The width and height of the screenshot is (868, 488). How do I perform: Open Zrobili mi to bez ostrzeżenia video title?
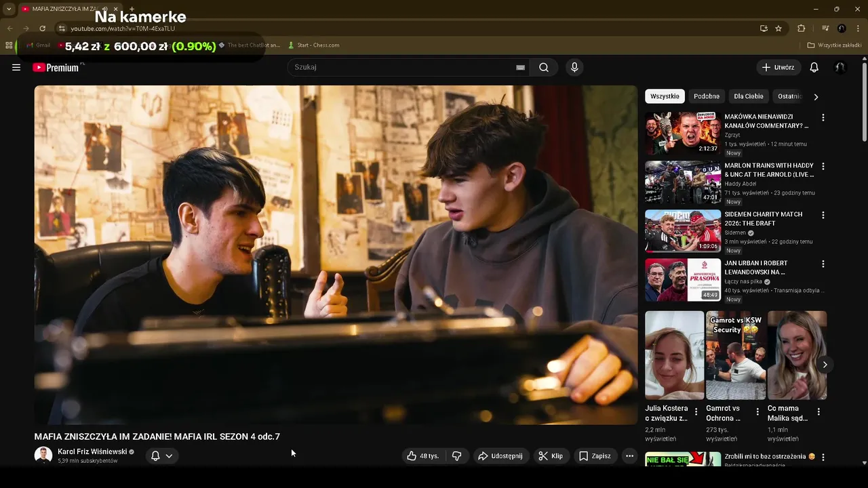click(770, 456)
